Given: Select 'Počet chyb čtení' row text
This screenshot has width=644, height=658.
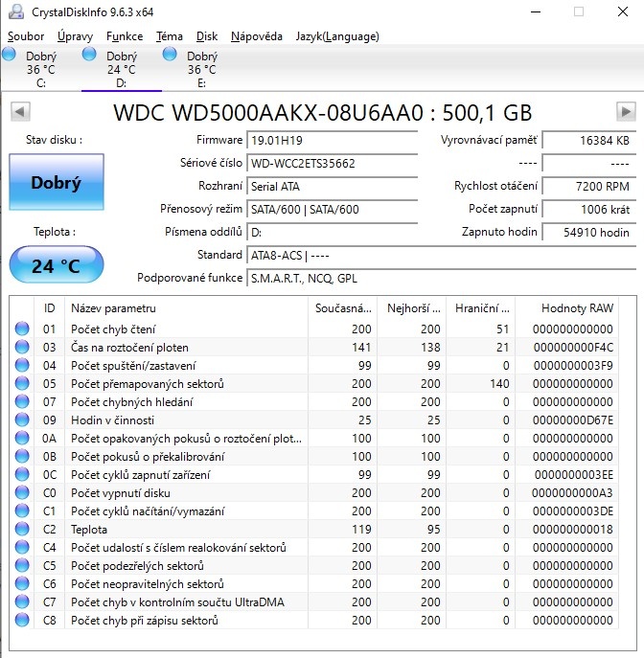Looking at the screenshot, I should 113,329.
